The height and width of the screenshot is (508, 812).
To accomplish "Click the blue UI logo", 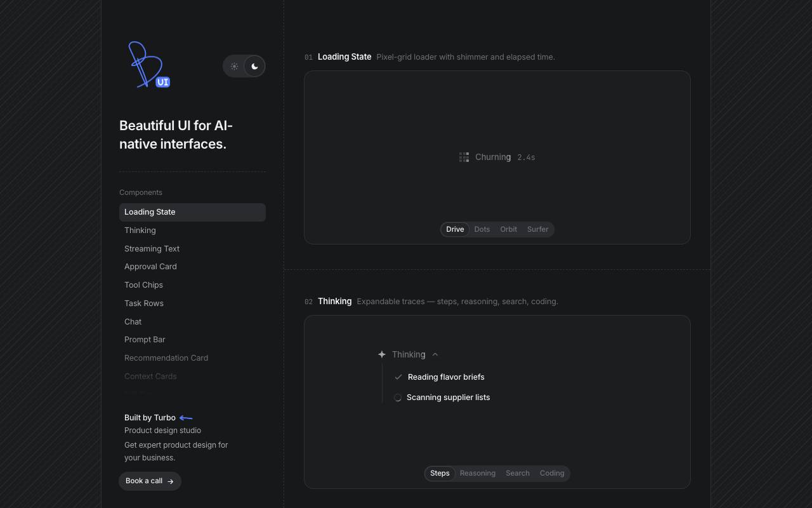I will (x=149, y=65).
